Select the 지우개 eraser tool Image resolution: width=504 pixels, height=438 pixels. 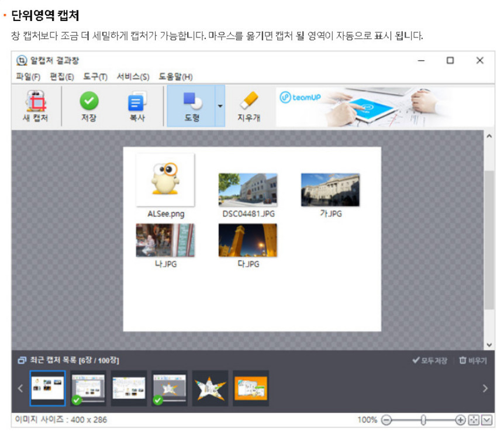(249, 106)
